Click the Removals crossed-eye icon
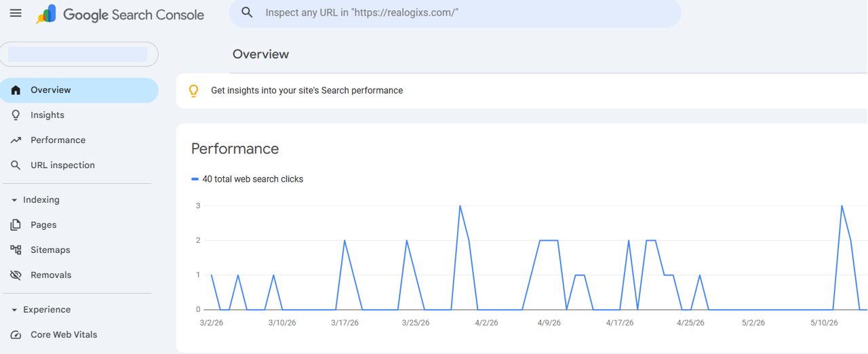868x354 pixels. coord(16,275)
